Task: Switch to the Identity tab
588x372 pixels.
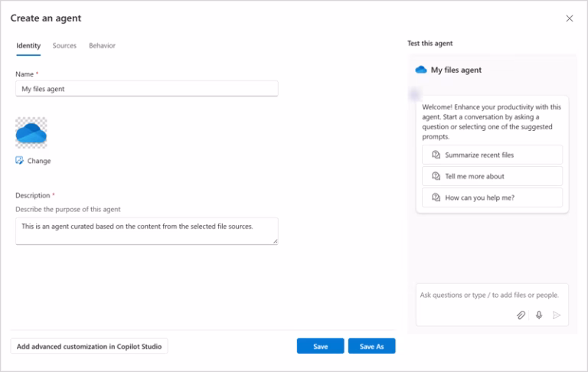Action: [28, 46]
